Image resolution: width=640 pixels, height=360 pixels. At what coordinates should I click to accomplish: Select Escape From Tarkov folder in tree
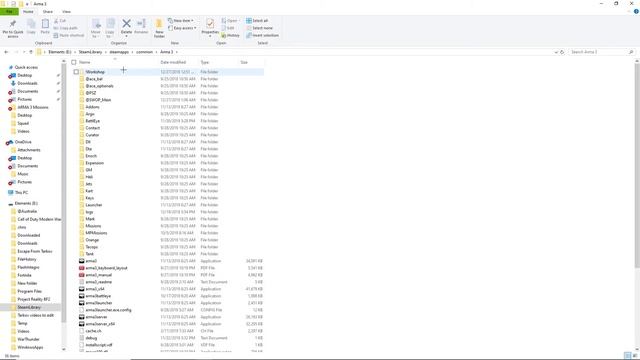(x=35, y=251)
